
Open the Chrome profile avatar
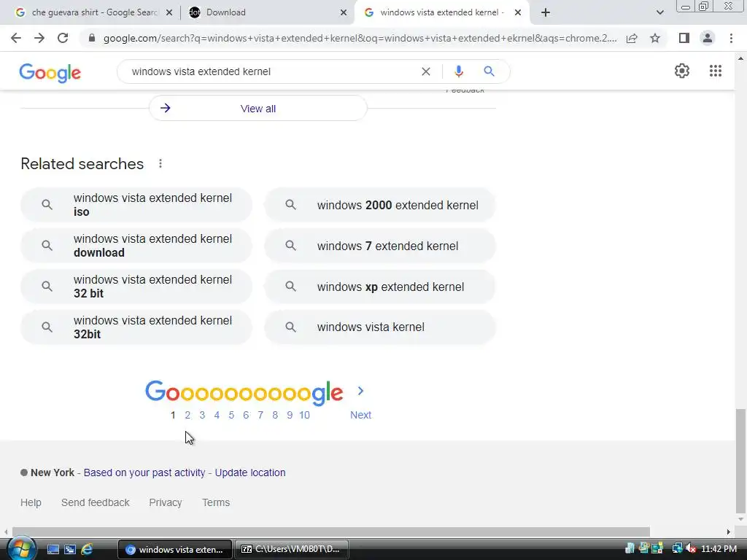coord(708,38)
